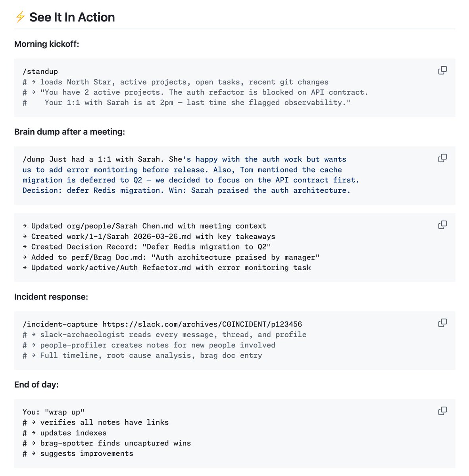Copy the /incident-capture code block

coord(442,323)
